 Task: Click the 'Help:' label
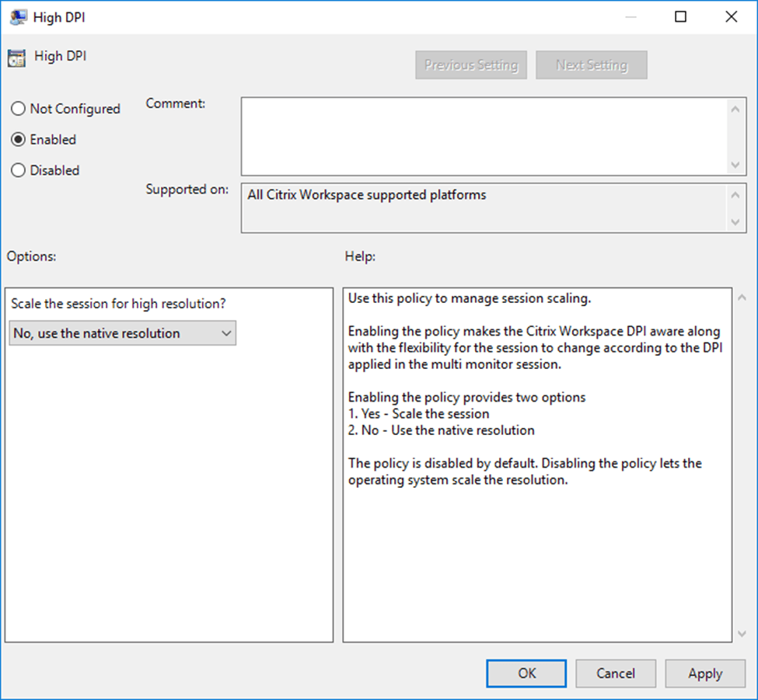360,256
